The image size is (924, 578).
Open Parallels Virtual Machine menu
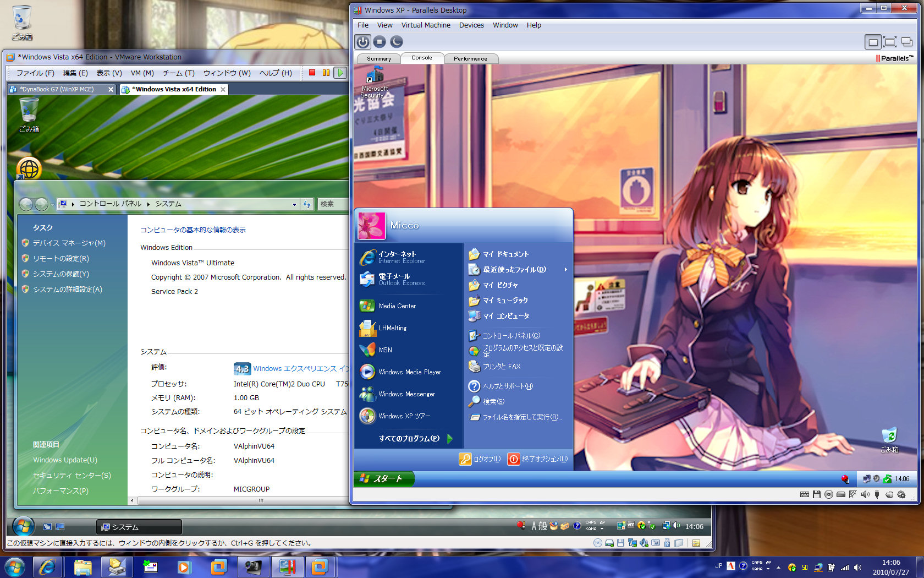(426, 25)
